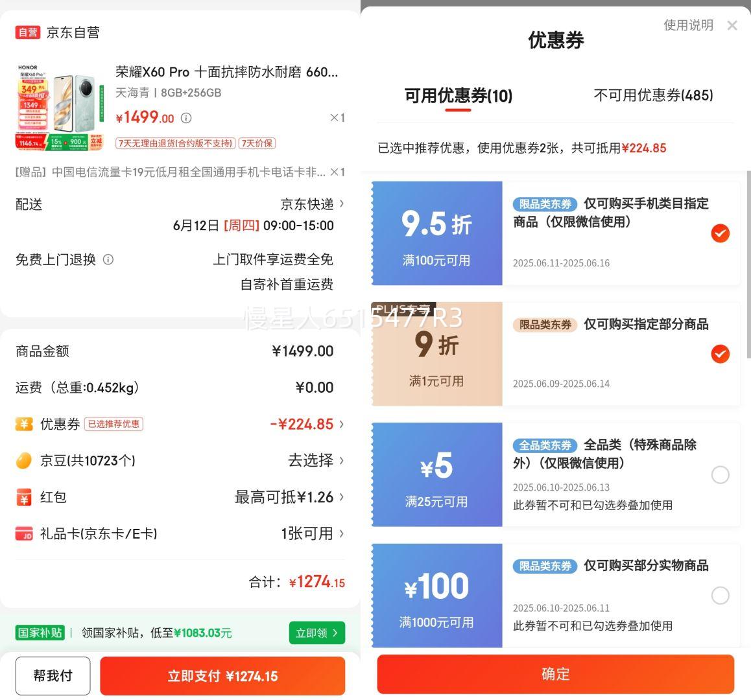Tap the 7天无理由退货 tag

point(175,143)
